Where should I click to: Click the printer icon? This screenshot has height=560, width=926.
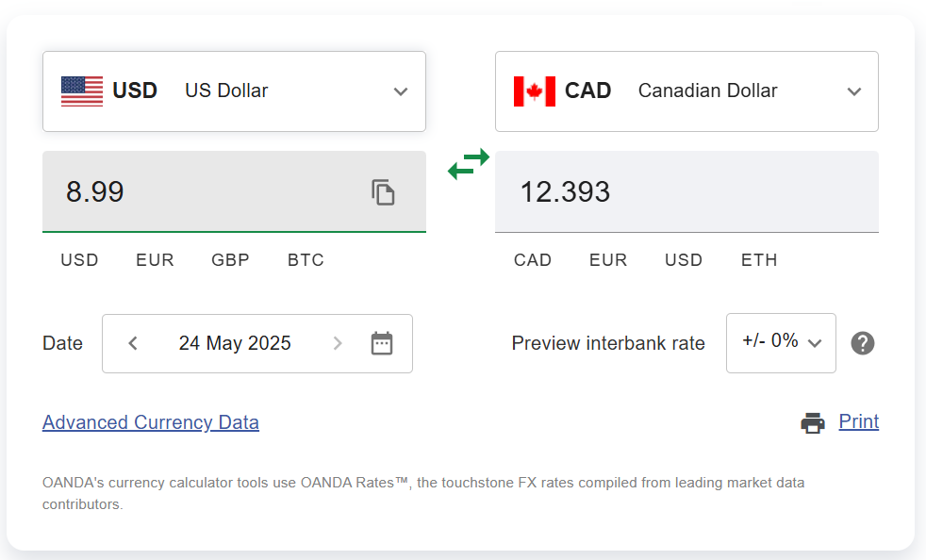[x=813, y=423]
